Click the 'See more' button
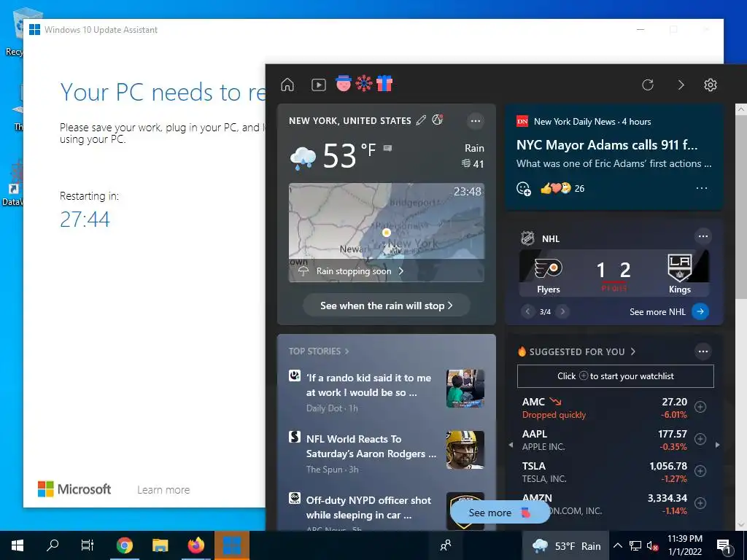Screen dimensions: 747x560 (x=500, y=513)
